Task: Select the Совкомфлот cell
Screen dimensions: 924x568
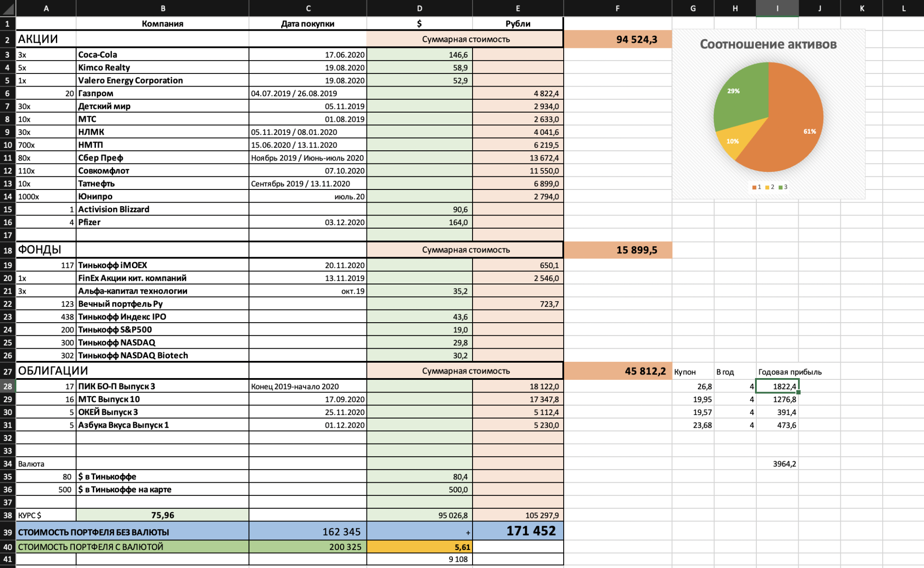Action: [162, 171]
